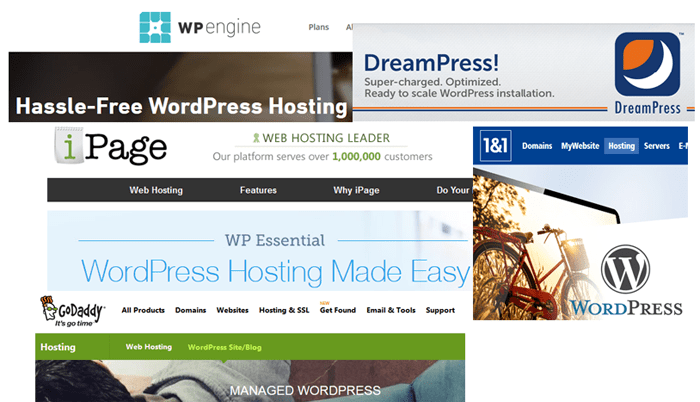Open Why iPage menu item
Viewport: 700px width, 402px height.
pos(356,190)
